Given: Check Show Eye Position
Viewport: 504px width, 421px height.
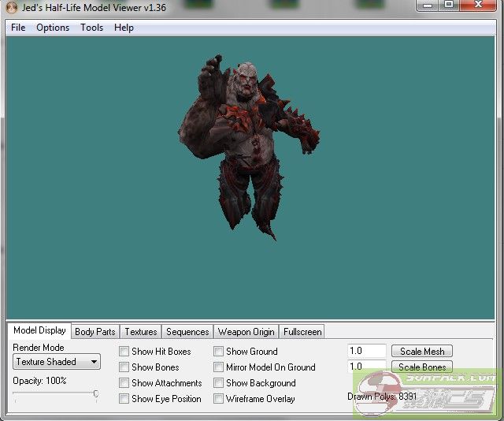Looking at the screenshot, I should pos(124,399).
